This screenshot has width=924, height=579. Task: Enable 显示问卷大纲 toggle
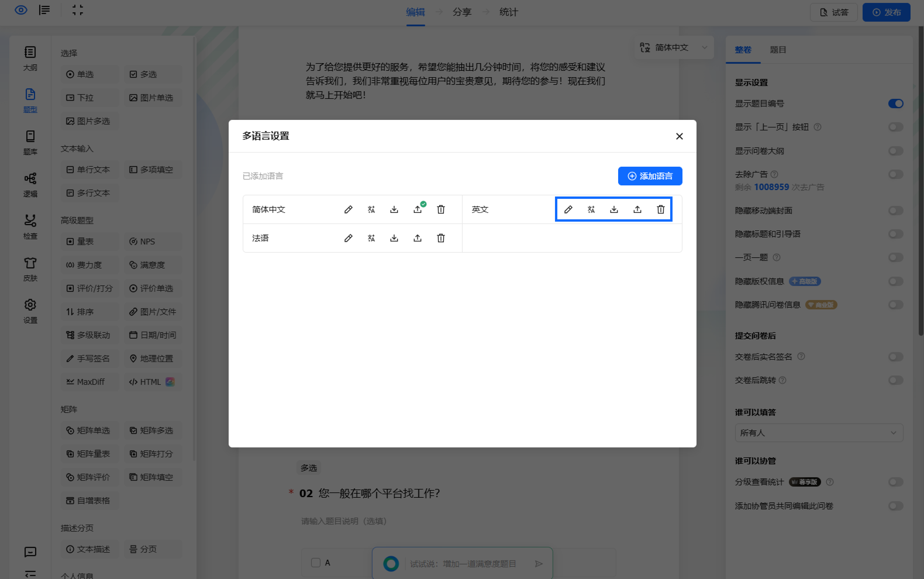896,151
